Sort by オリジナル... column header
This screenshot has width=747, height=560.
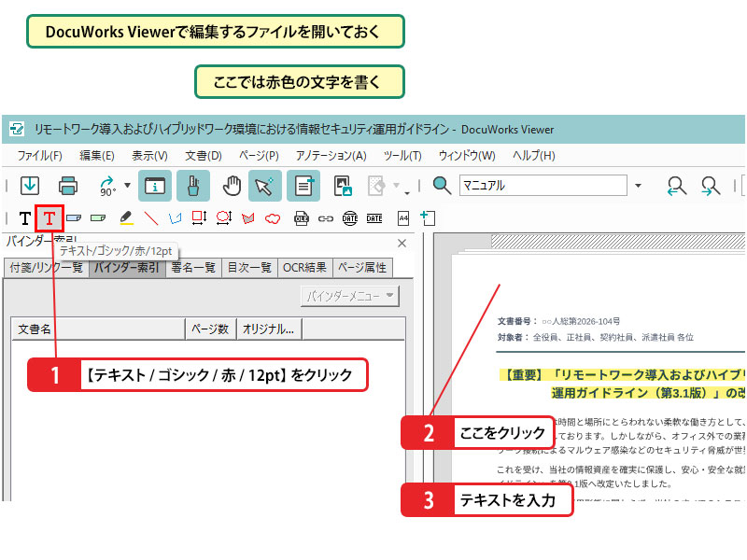pos(269,329)
